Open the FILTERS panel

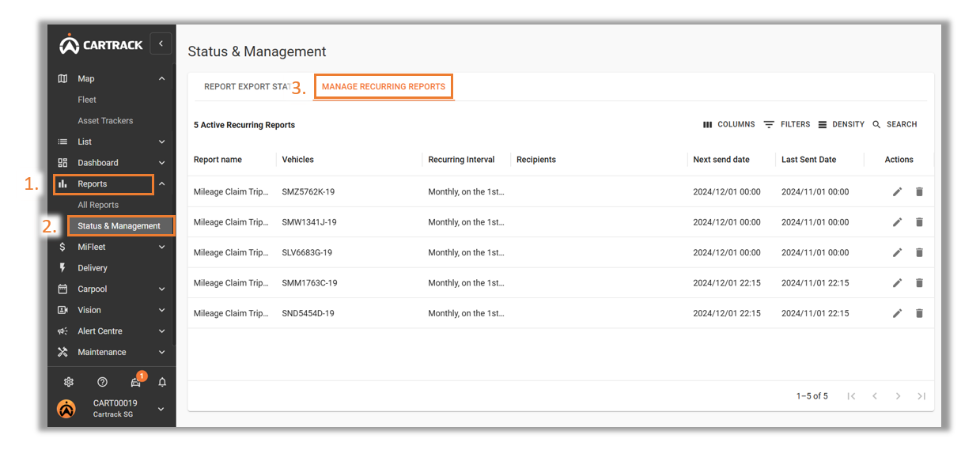pyautogui.click(x=786, y=125)
